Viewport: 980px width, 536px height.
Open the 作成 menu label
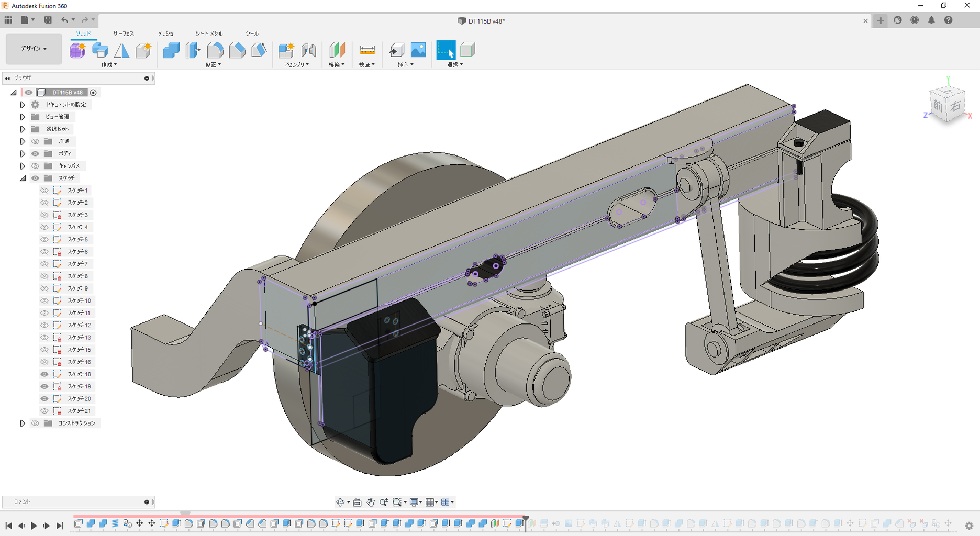tap(109, 65)
